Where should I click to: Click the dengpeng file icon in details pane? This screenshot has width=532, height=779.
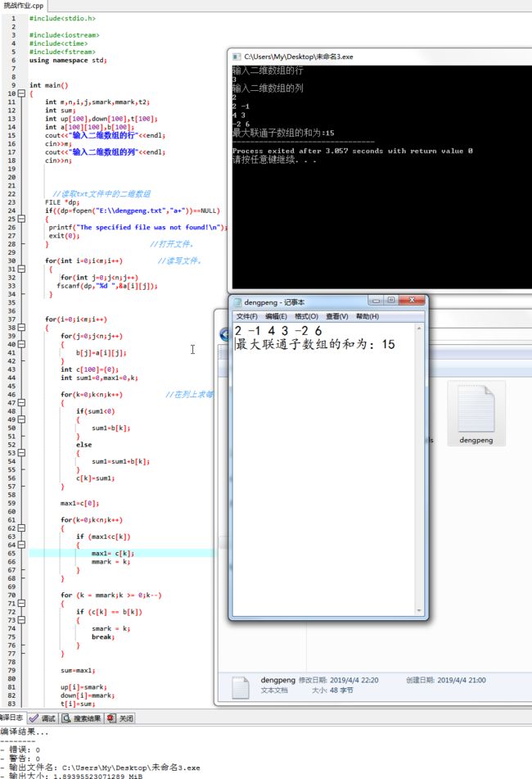coord(241,687)
